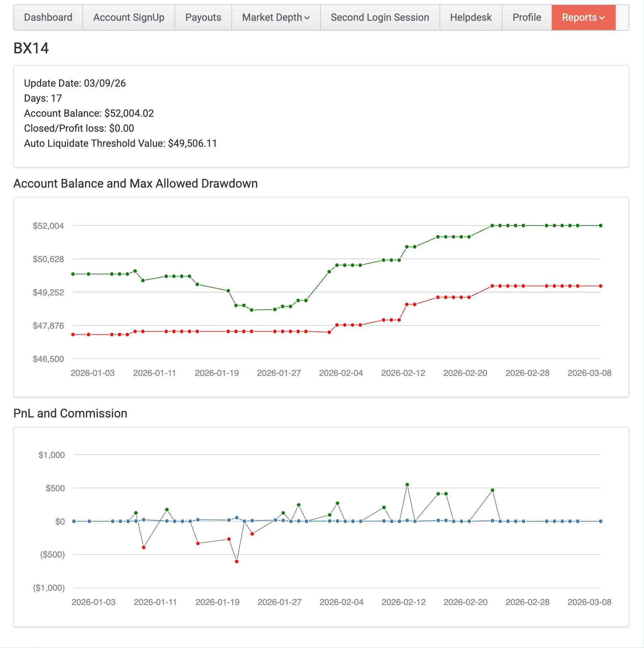Click the red drawdown point near 2026-03-08
The width and height of the screenshot is (644, 648).
tap(600, 286)
